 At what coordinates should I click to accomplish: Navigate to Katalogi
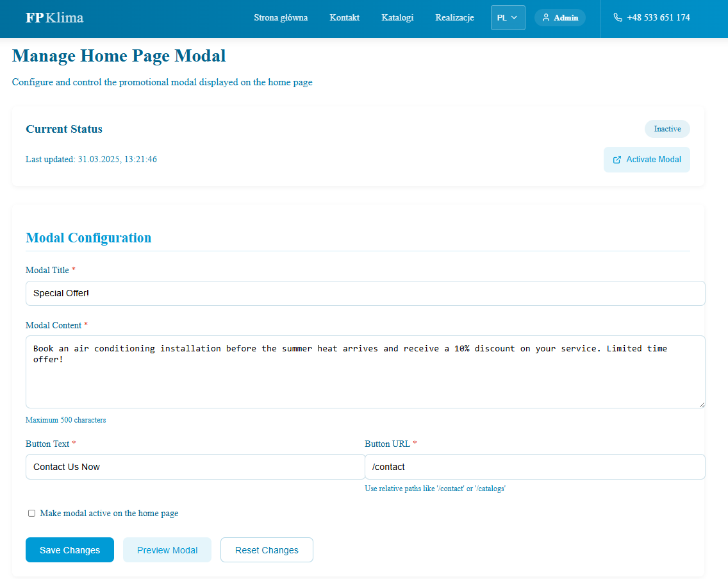[x=397, y=17]
